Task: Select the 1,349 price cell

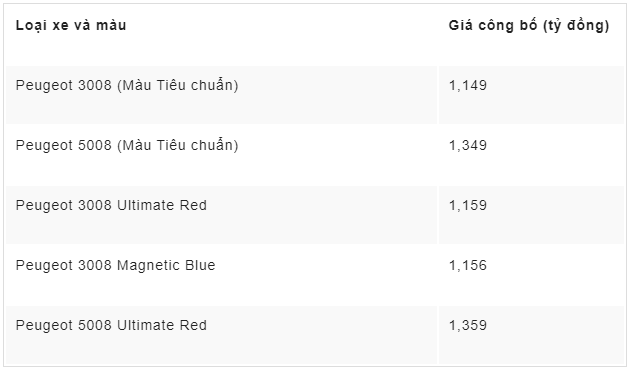Action: pyautogui.click(x=532, y=155)
